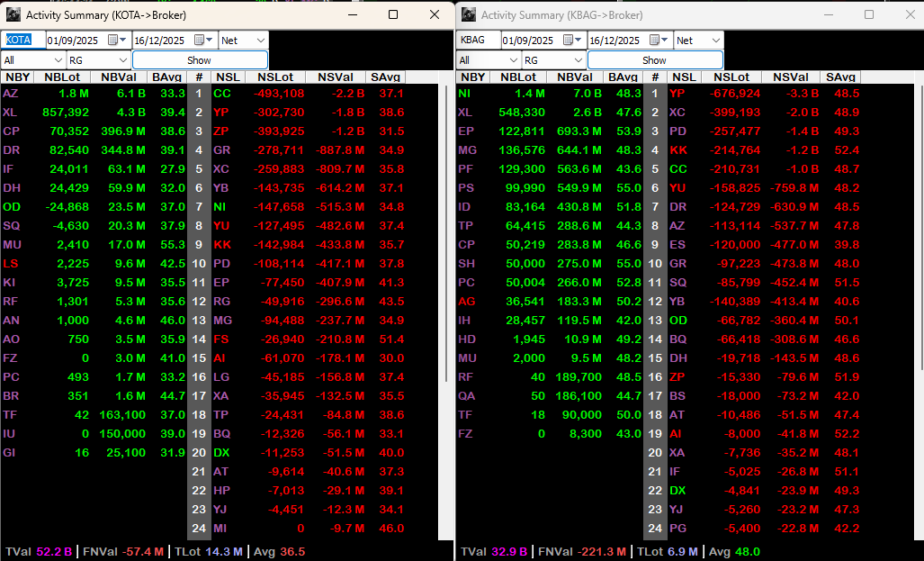Screen dimensions: 924x561
Task: Click TLot 6.9 M in KBAG status bar
Action: tap(667, 552)
